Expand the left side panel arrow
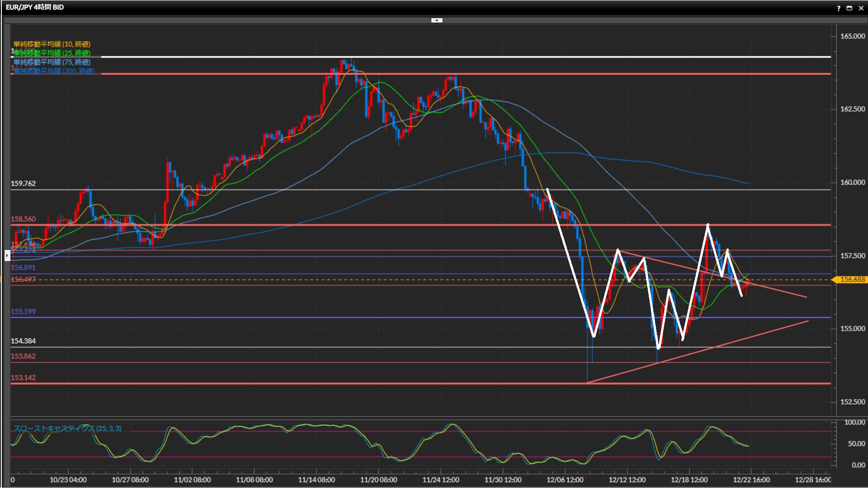Viewport: 868px width, 488px height. pos(7,256)
